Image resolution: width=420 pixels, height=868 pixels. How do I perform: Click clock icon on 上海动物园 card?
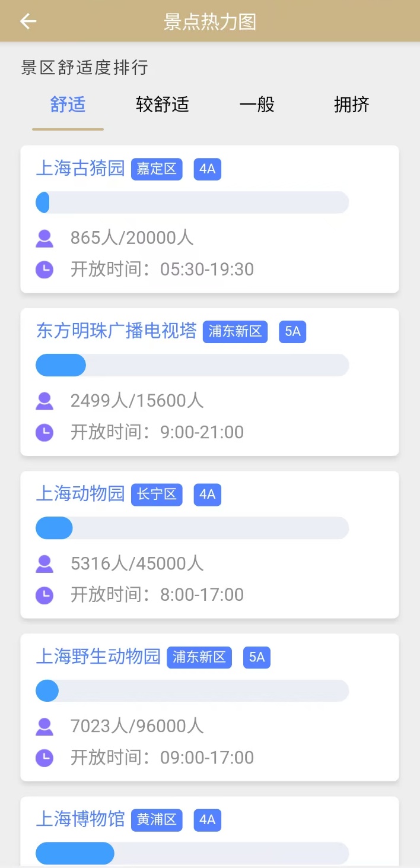pos(44,595)
